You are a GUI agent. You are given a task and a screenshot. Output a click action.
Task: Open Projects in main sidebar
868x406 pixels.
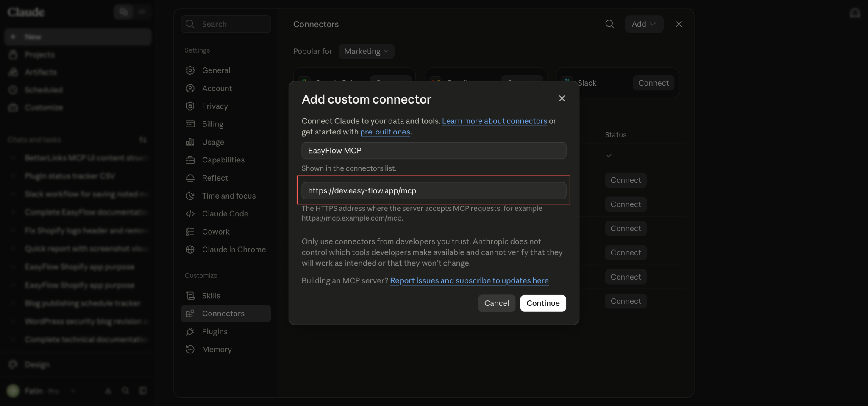(78, 55)
